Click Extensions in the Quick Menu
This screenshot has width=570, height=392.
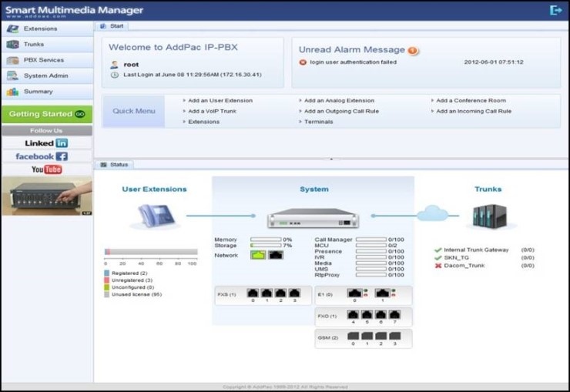coord(203,122)
